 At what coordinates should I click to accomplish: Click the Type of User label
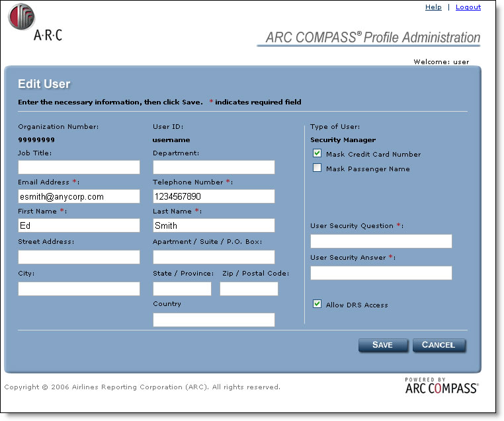(x=335, y=126)
